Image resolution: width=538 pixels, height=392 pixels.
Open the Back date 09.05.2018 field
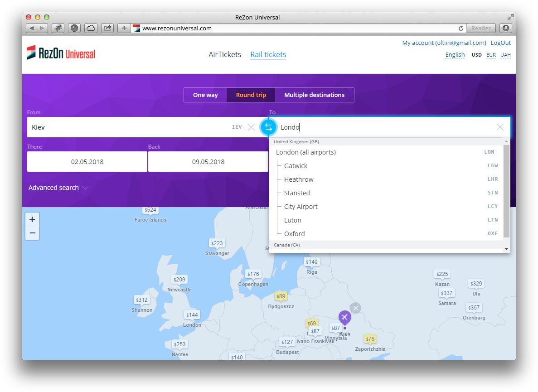(x=208, y=162)
